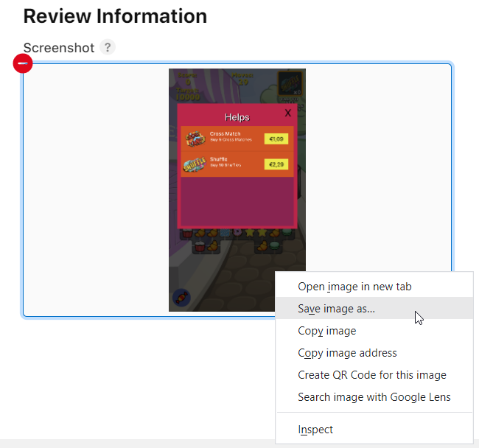Select Save image as... menu entry
This screenshot has height=448, width=479.
(x=374, y=309)
